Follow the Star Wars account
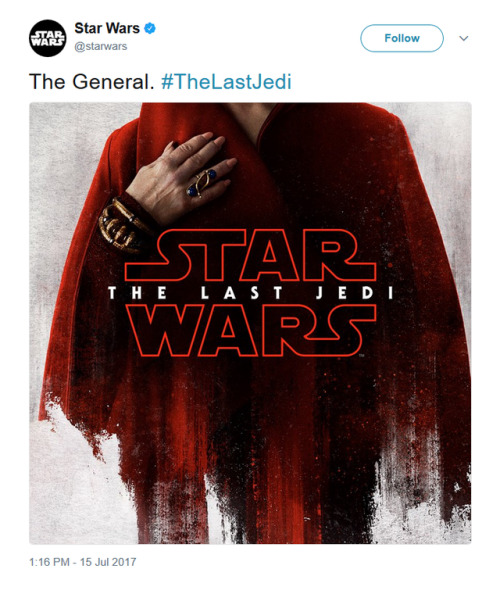This screenshot has width=500, height=594. 402,38
